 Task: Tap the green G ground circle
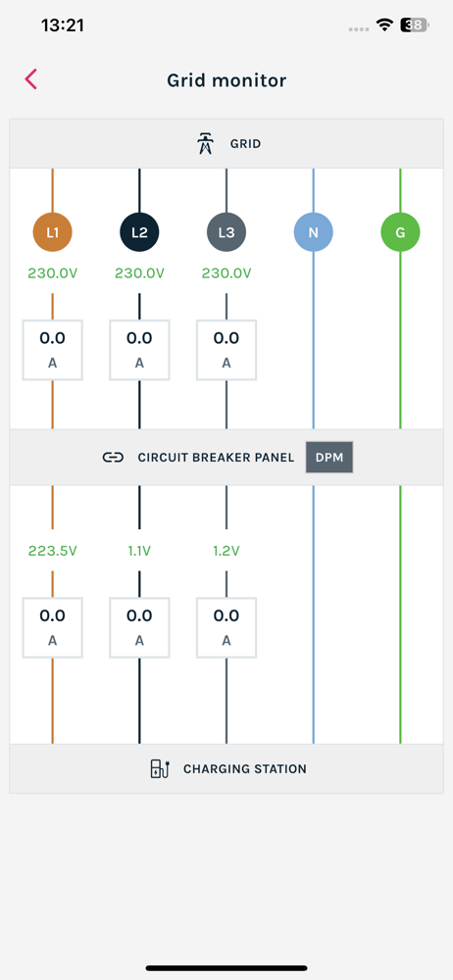[400, 232]
